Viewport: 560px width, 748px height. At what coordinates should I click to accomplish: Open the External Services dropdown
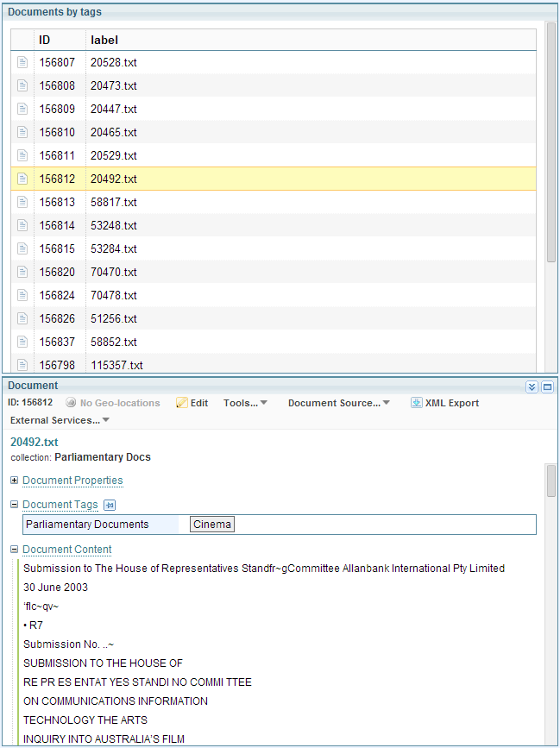tap(60, 420)
